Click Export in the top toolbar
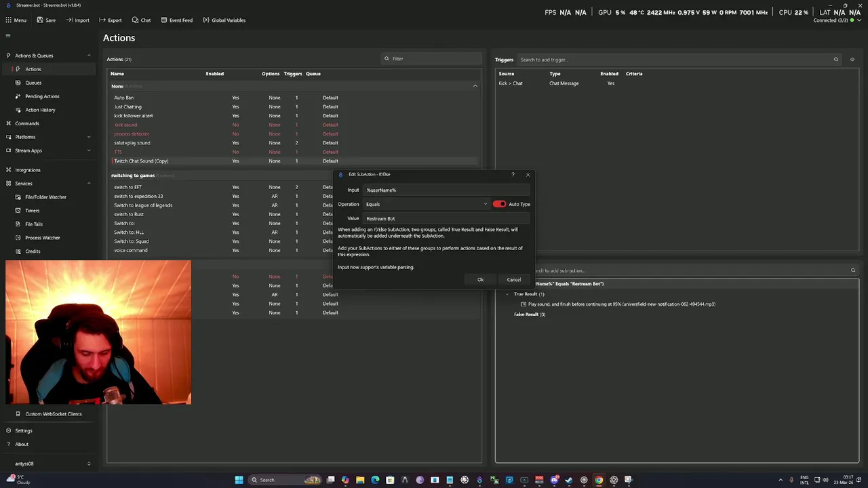 tap(111, 20)
